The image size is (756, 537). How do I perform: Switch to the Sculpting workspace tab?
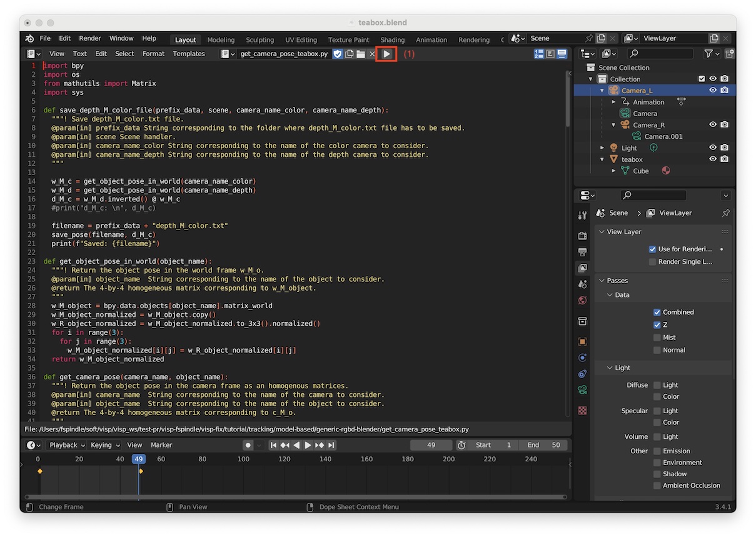point(260,39)
